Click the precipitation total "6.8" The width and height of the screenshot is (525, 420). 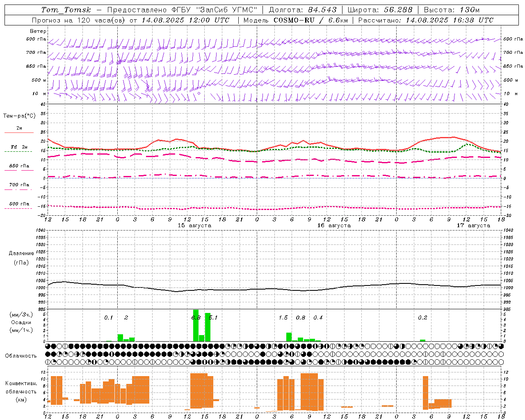coord(196,317)
